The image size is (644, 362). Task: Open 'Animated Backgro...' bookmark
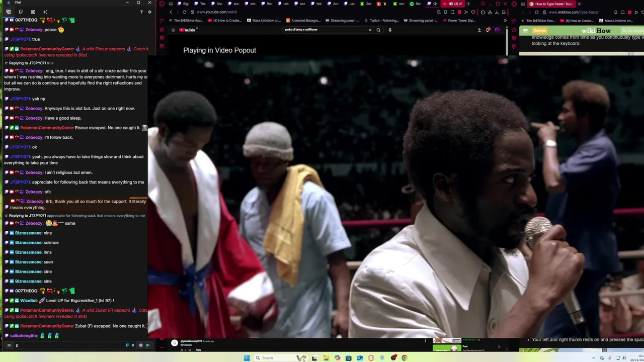click(x=303, y=21)
